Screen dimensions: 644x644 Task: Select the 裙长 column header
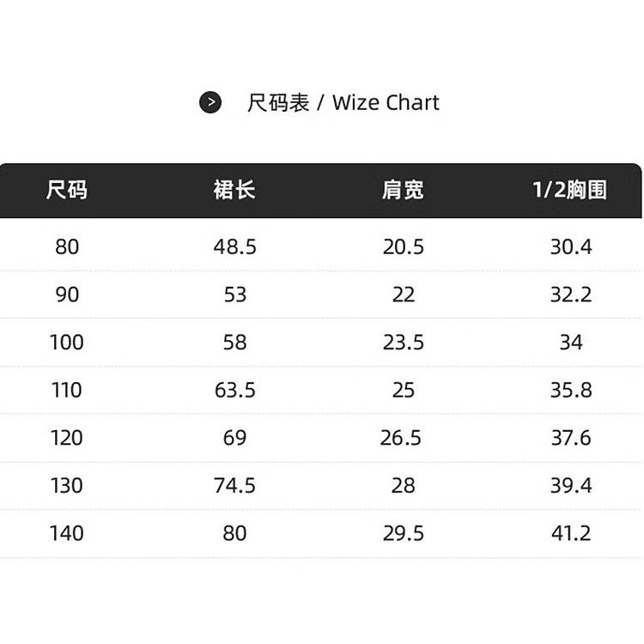234,190
